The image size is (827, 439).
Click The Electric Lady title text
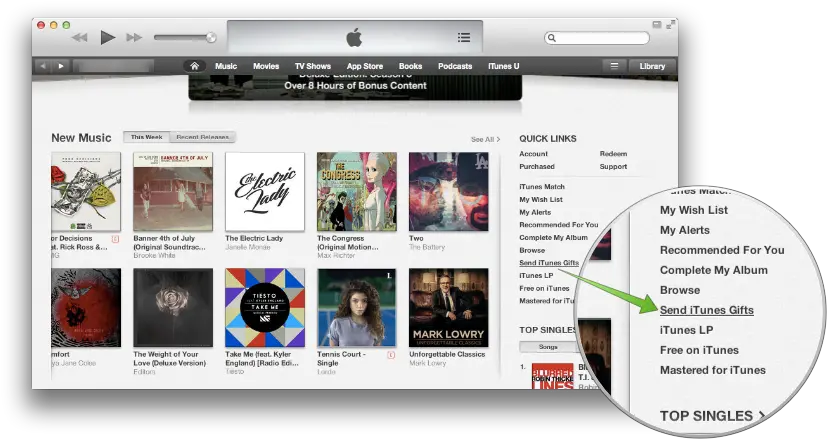coord(254,238)
